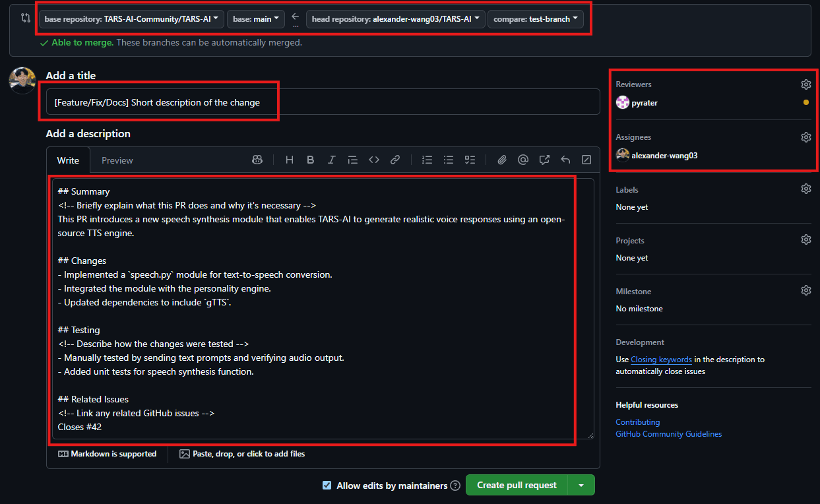This screenshot has height=504, width=820.
Task: Open the Labels gear settings
Action: [x=805, y=189]
